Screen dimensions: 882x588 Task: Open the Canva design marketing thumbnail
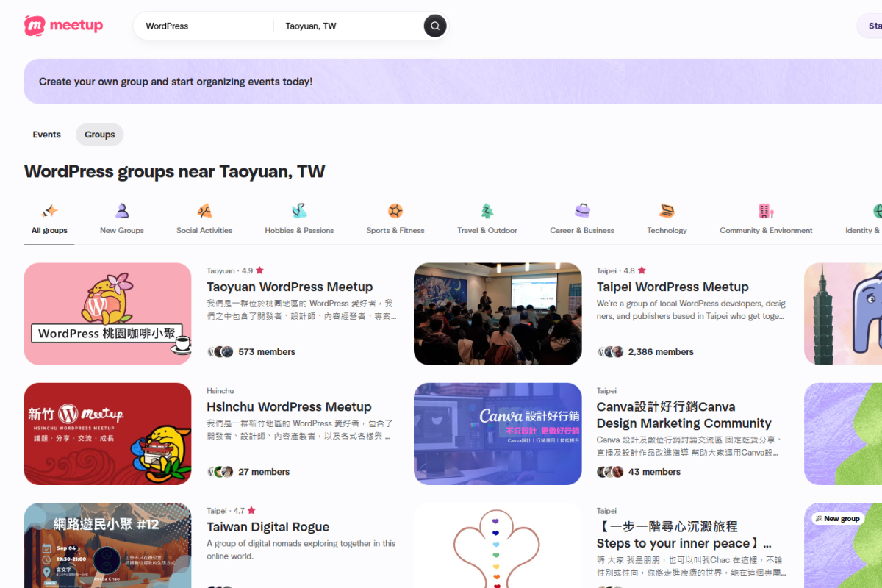tap(498, 434)
